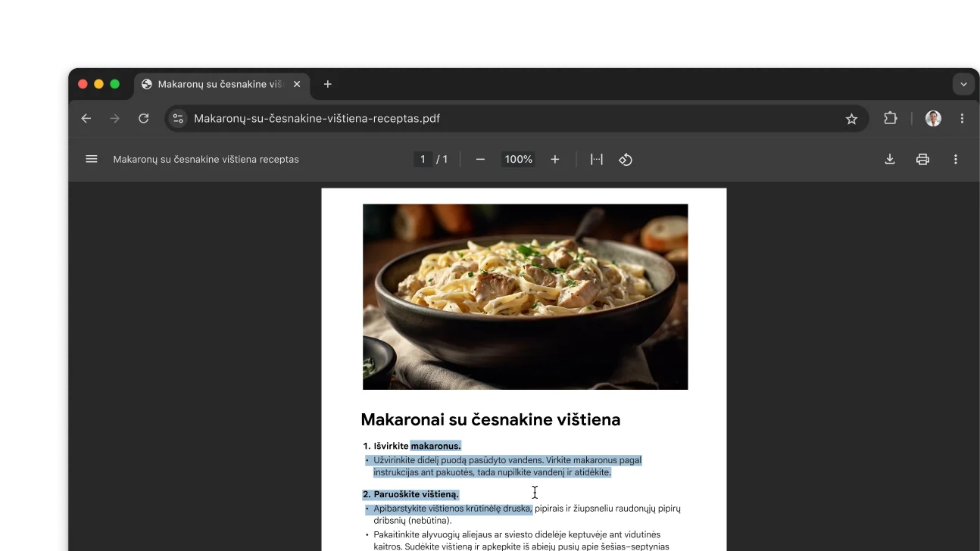This screenshot has width=980, height=551.
Task: Open the Chrome extensions panel
Action: (890, 118)
